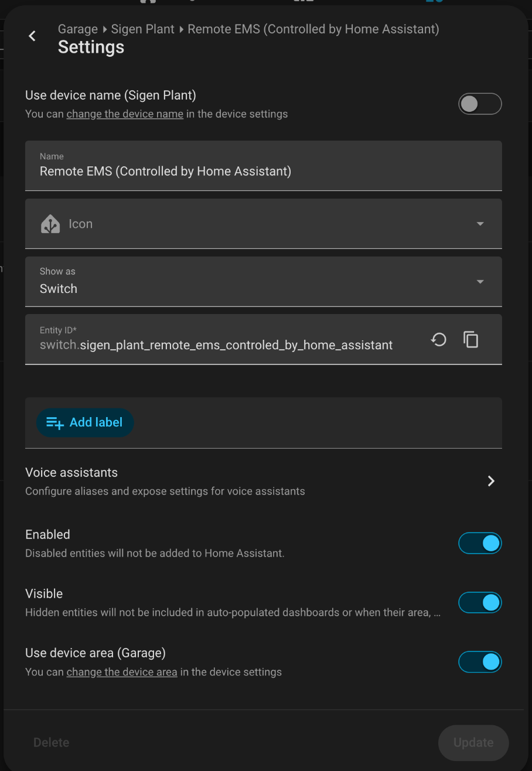The height and width of the screenshot is (771, 532).
Task: Click the Settings dialog heading
Action: click(91, 47)
